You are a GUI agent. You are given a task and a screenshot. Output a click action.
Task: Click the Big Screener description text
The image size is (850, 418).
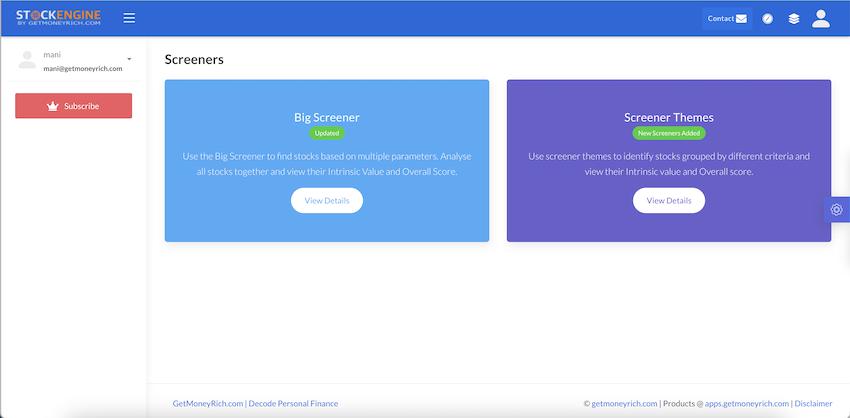point(327,164)
